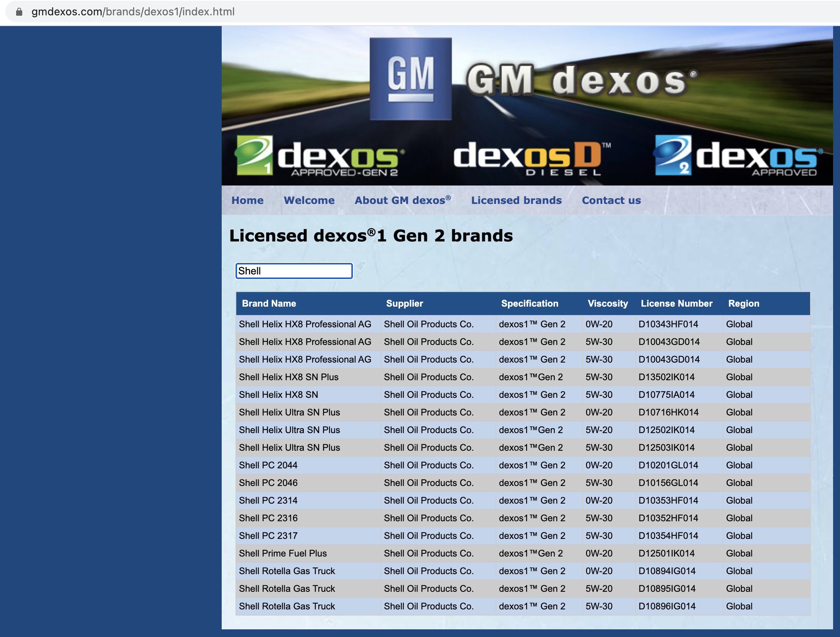Select license number D10201GL014

pyautogui.click(x=668, y=465)
